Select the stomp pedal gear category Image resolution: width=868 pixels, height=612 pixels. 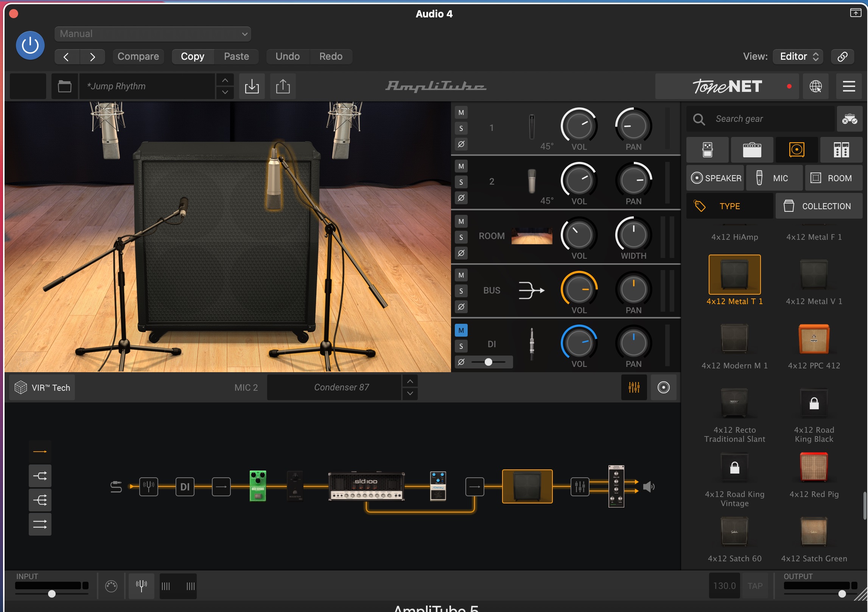(x=708, y=150)
